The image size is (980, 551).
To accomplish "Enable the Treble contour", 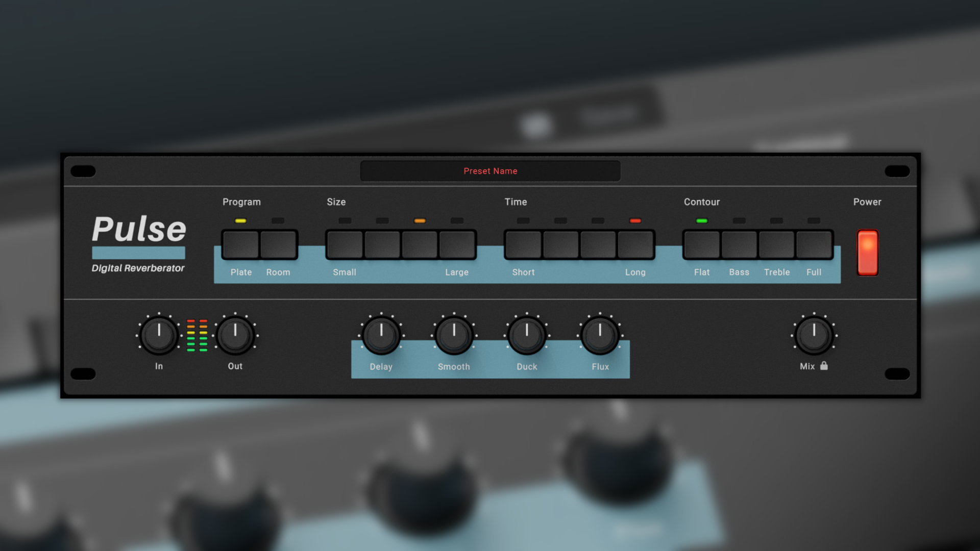I will coord(776,245).
